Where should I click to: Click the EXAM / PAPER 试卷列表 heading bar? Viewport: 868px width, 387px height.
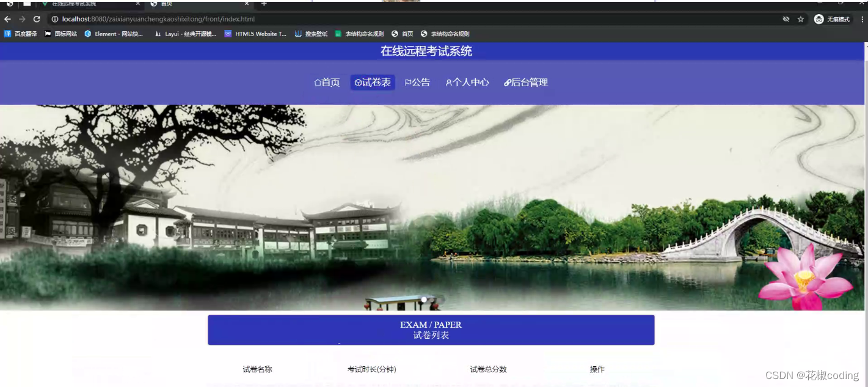click(431, 330)
